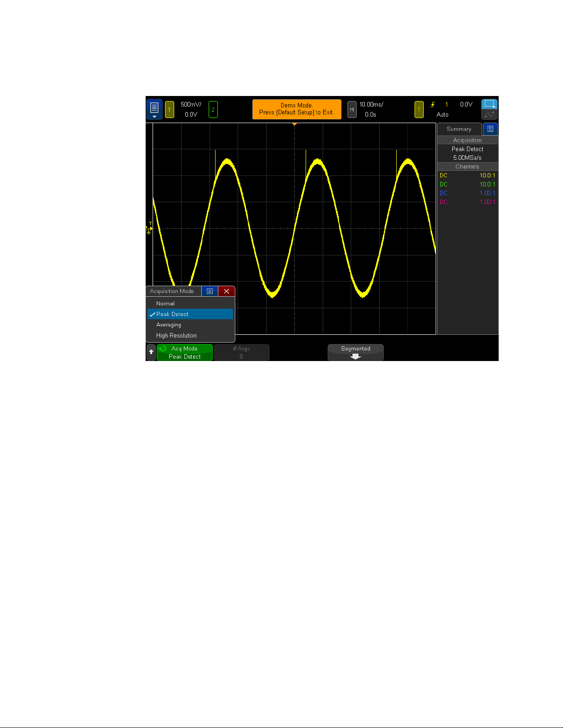Close the Acquisition Mode popup

227,291
